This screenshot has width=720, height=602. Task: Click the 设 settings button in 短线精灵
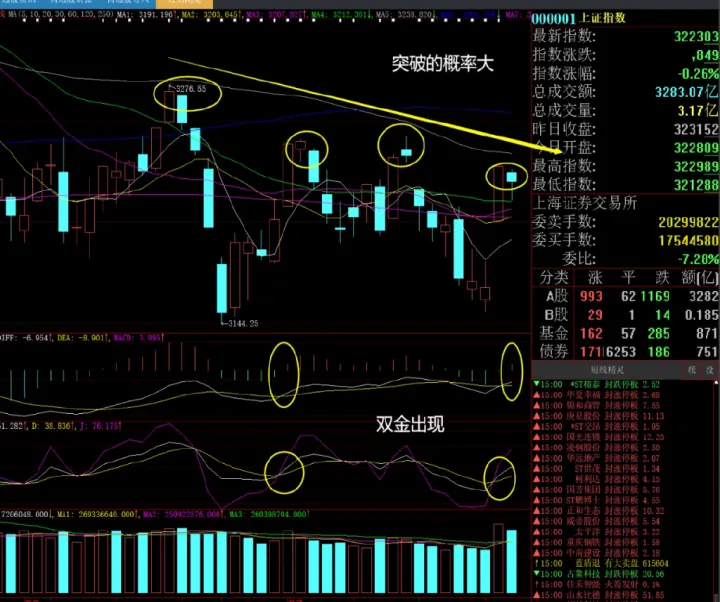point(710,369)
